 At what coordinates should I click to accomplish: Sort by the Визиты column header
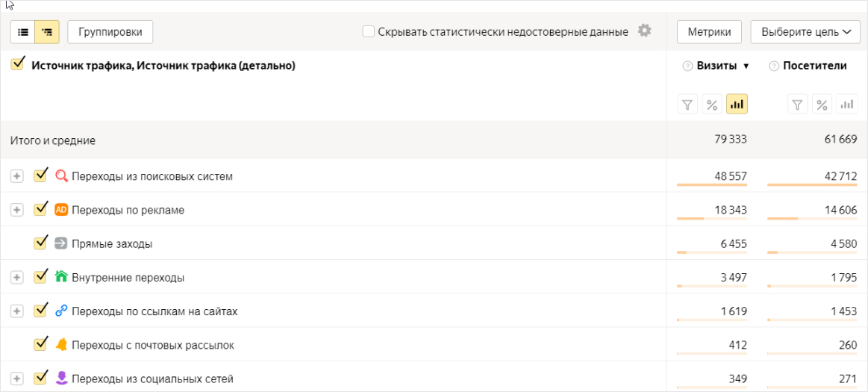click(716, 66)
